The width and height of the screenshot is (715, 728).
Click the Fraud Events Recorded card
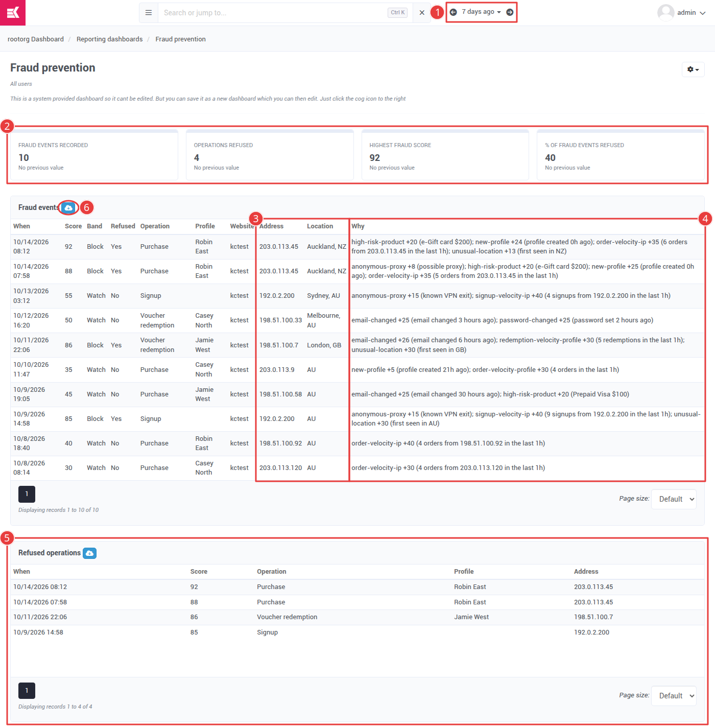click(94, 155)
